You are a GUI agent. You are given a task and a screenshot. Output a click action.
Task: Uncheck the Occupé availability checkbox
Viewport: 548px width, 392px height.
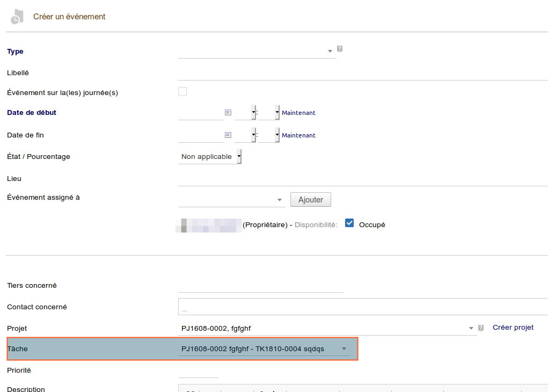click(x=349, y=223)
